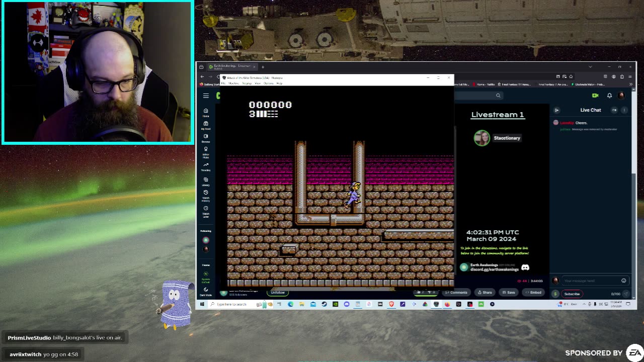Pop out the Live Chat window

pos(614,110)
